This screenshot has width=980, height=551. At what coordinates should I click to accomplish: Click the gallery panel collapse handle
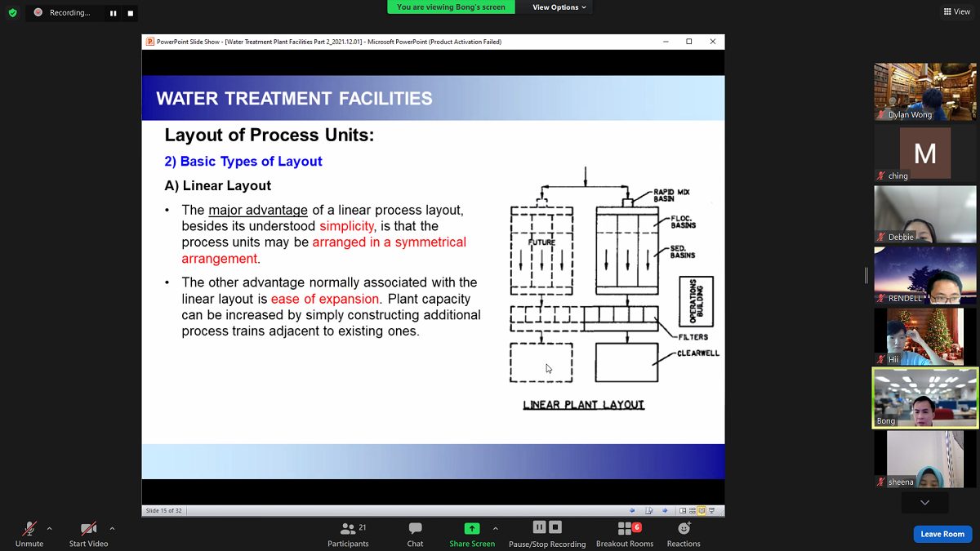pos(866,275)
